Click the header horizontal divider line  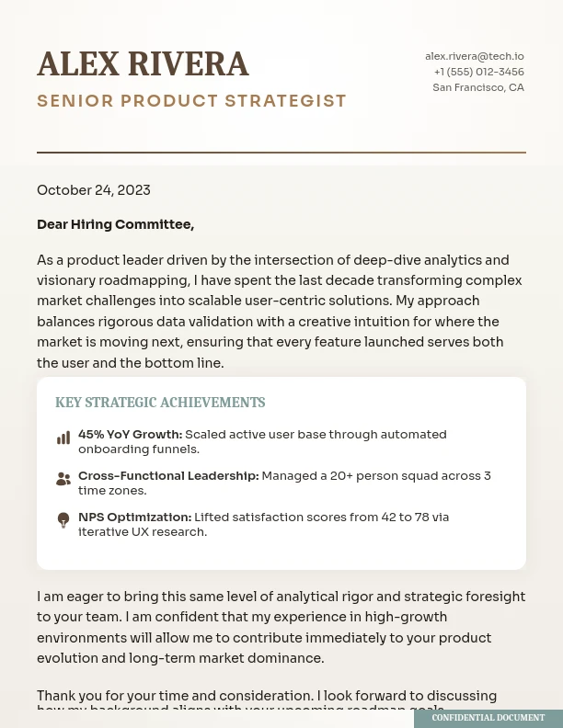click(281, 152)
